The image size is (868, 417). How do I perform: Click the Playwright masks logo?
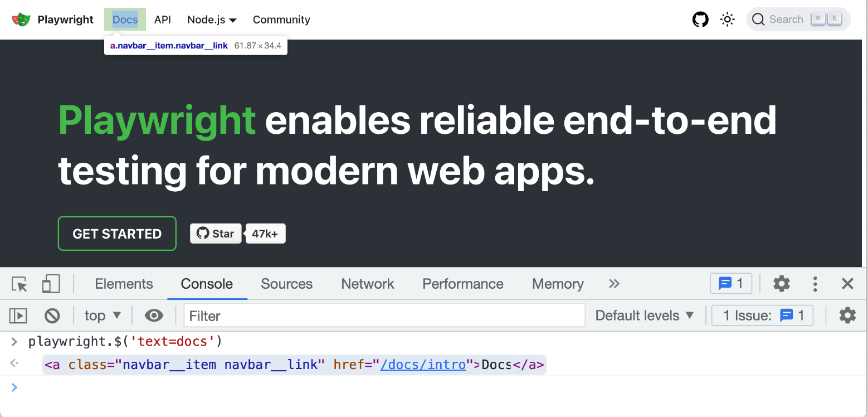pos(21,19)
